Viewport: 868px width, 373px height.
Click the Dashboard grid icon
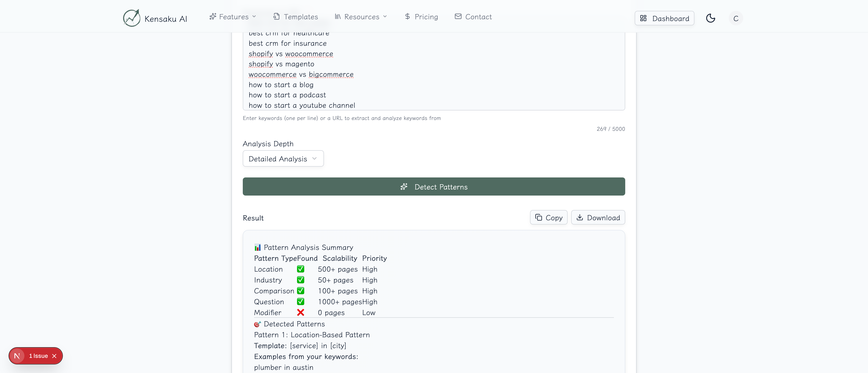tap(643, 18)
